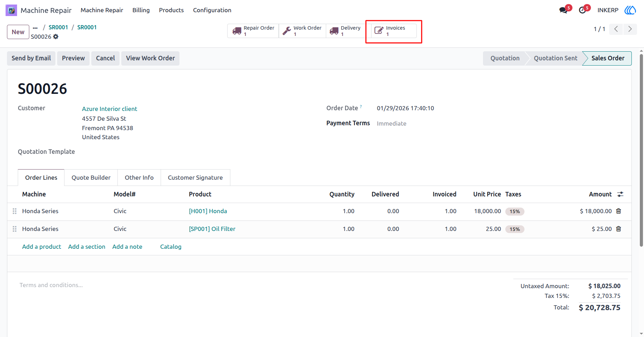This screenshot has height=337, width=644.
Task: Open the Work Order wrench button
Action: 302,31
